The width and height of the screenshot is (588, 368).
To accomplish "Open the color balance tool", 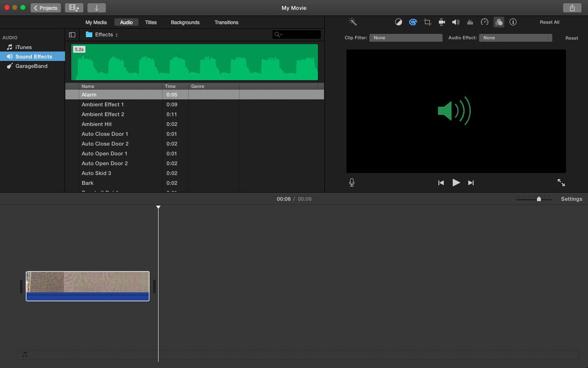I will (x=398, y=22).
